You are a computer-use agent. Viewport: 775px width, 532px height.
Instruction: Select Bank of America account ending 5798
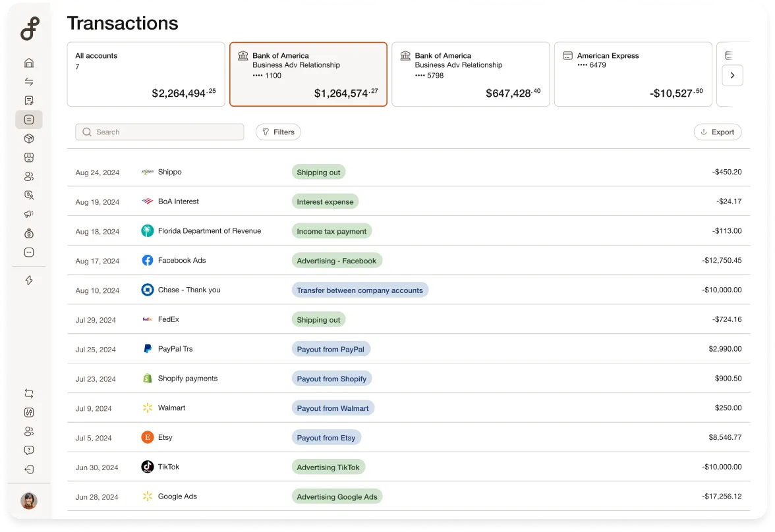point(471,74)
